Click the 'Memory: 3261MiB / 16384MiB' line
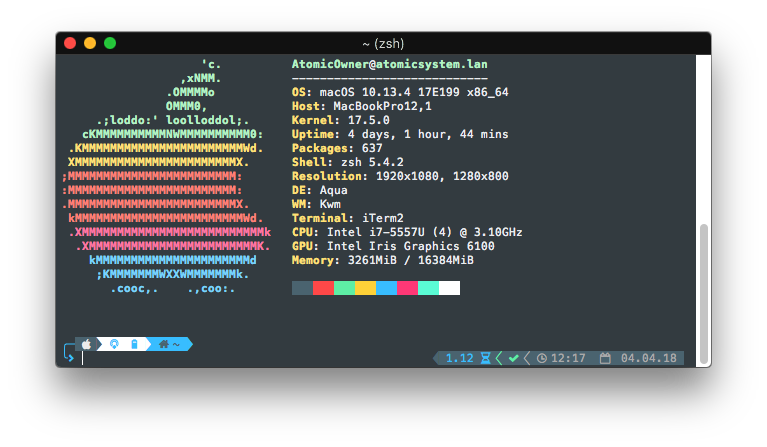This screenshot has width=767, height=447. [x=383, y=260]
